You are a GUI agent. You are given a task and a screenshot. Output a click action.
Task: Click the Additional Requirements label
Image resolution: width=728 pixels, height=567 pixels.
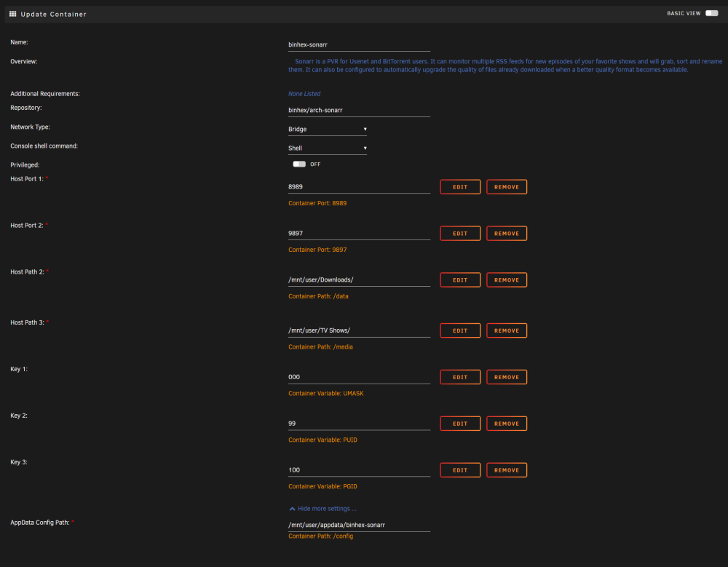click(45, 94)
